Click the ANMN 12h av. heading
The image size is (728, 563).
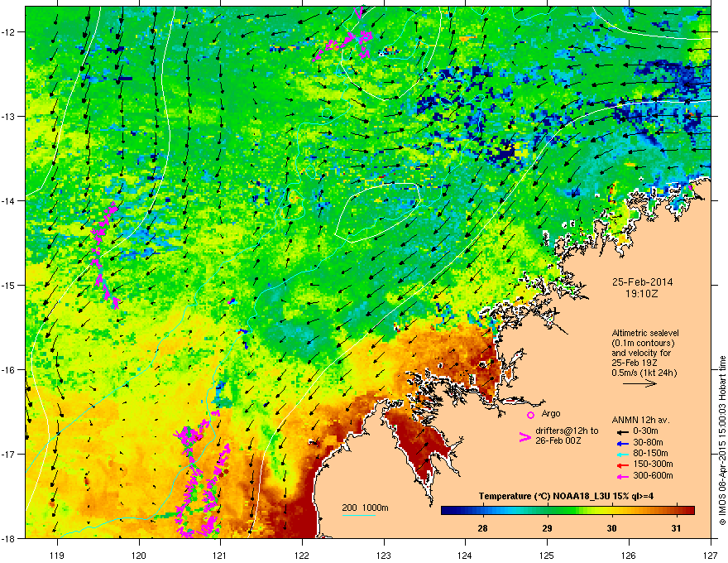[640, 421]
